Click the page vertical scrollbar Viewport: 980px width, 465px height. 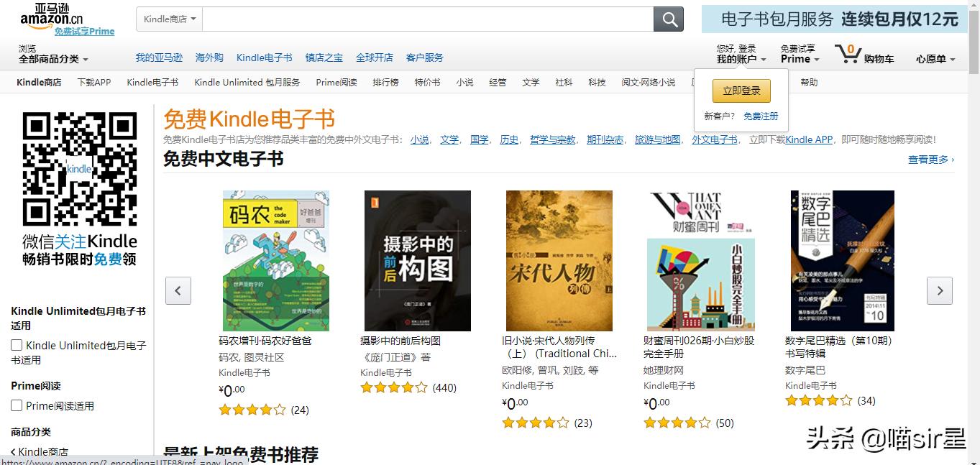click(974, 232)
